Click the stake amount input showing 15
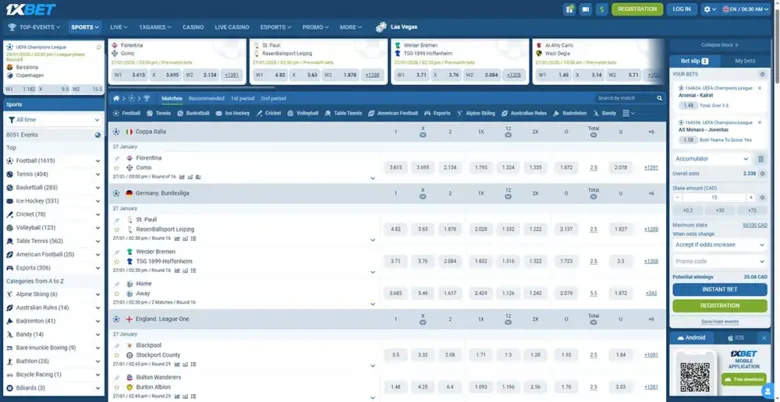Image resolution: width=780 pixels, height=402 pixels. pos(714,198)
